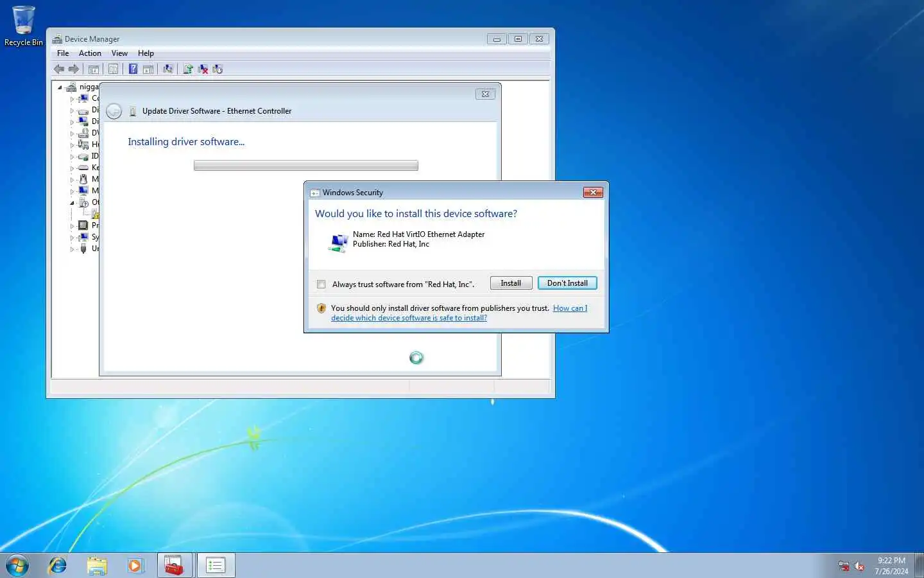Click the 'Windows Security' dialog title text
This screenshot has height=578, width=924.
tap(353, 193)
